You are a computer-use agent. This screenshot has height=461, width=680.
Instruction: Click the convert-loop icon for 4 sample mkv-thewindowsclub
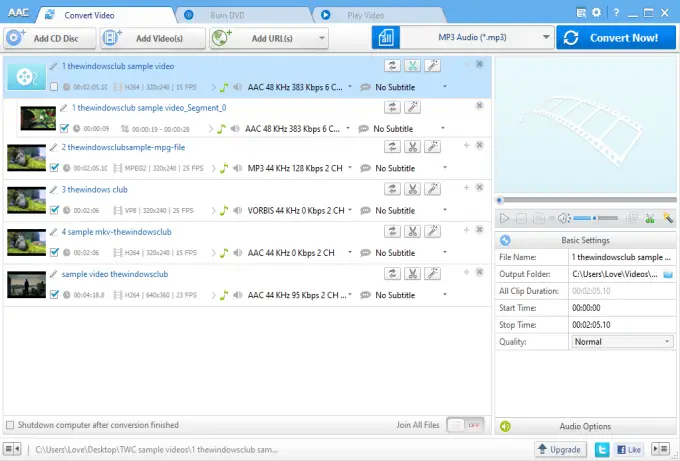[392, 232]
